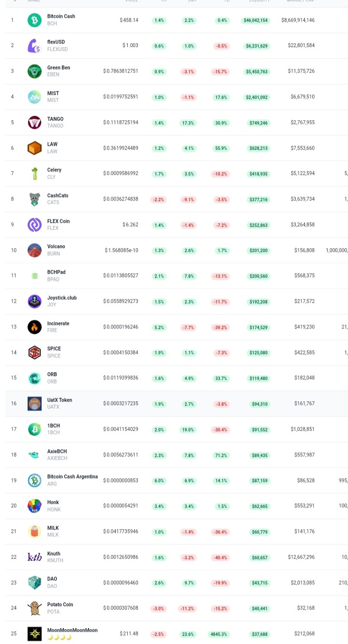Click the AxieBCH 71.2% 7D badge

[x=221, y=456]
